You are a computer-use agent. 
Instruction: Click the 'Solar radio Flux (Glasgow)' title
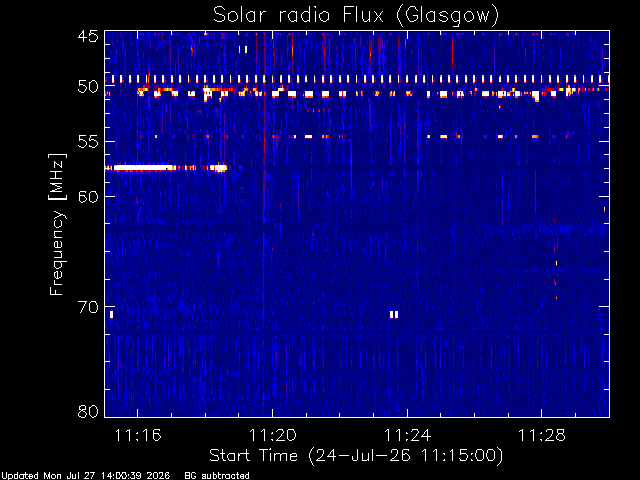[x=356, y=15]
